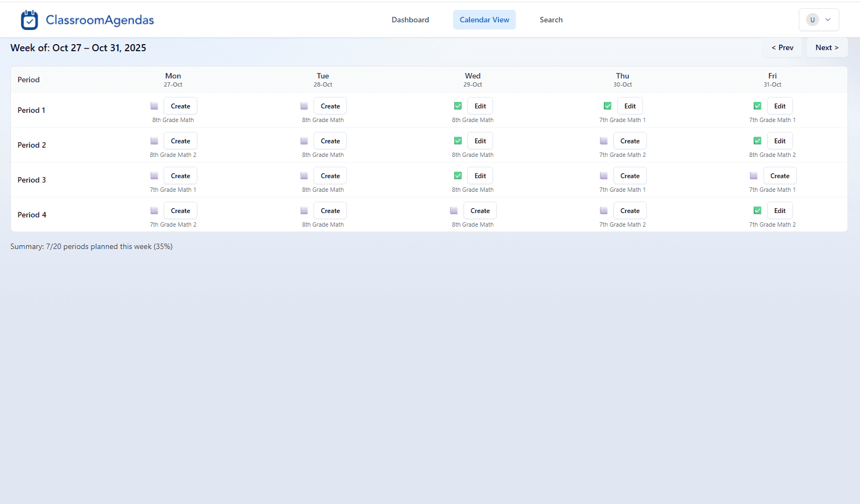Toggle the Wednesday Period 4 unplanned checkbox

pyautogui.click(x=454, y=211)
